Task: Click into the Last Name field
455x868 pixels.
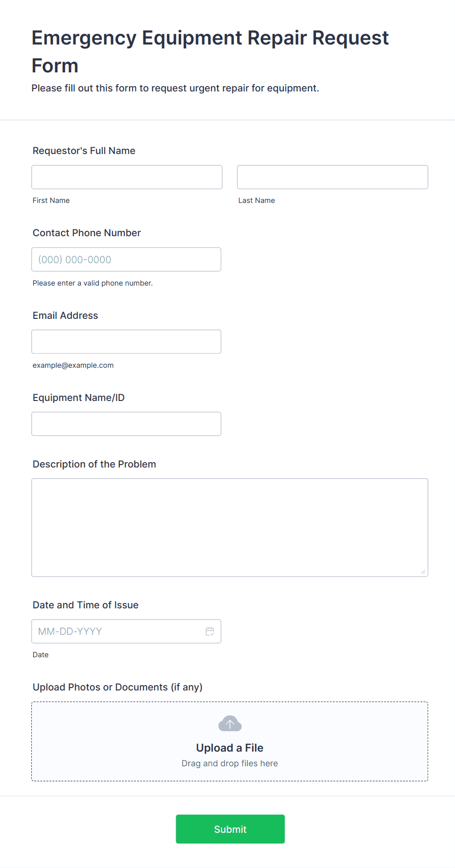Action: [x=332, y=177]
